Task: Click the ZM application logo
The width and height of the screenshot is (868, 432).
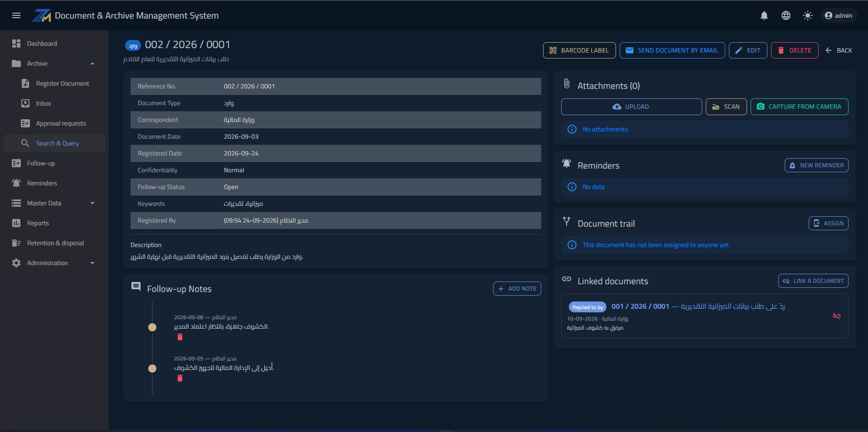Action: click(41, 15)
